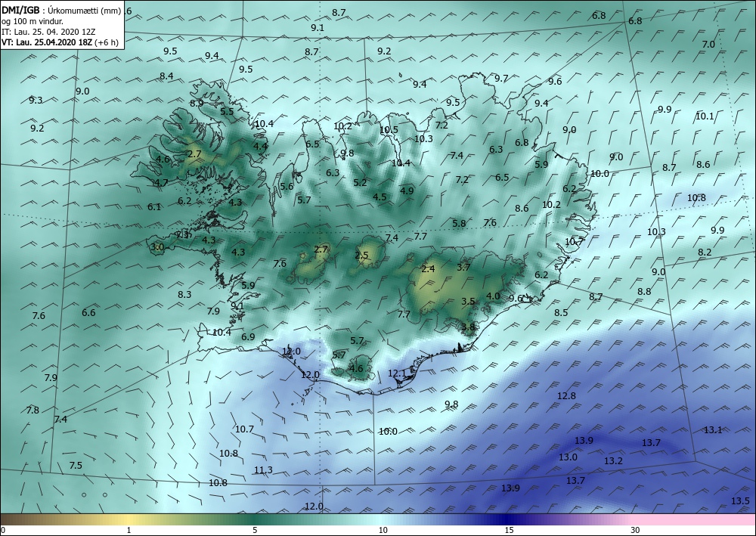Click the map value 7.3

(183, 235)
